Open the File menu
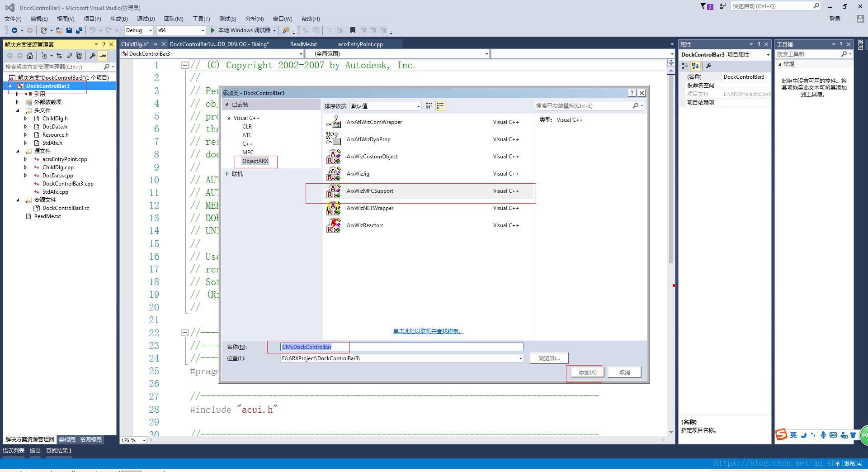This screenshot has width=868, height=472. click(x=13, y=19)
